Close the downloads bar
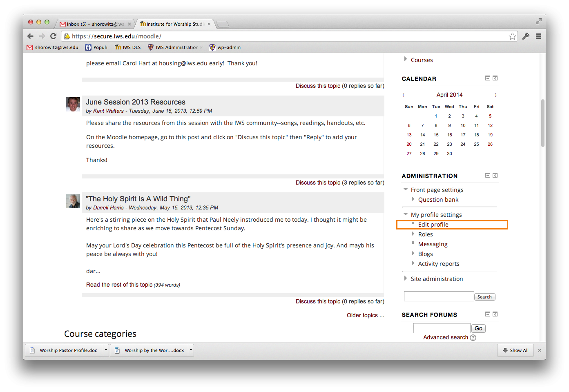Image resolution: width=569 pixels, height=392 pixels. [x=539, y=350]
